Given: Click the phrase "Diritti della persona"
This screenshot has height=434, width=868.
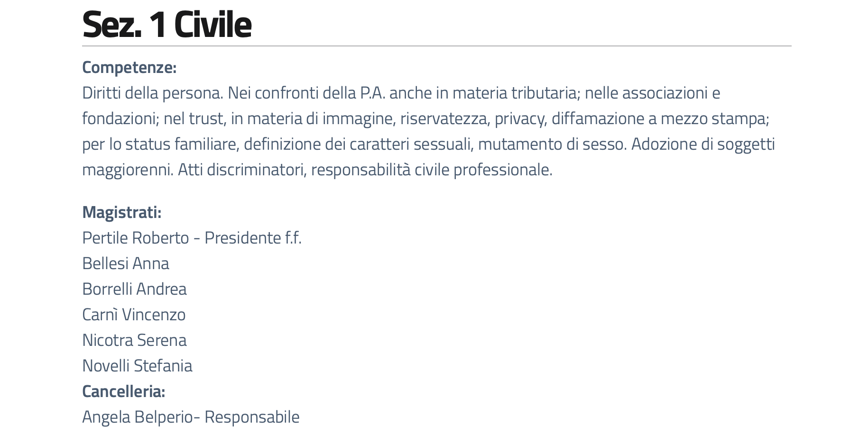Looking at the screenshot, I should coord(152,93).
